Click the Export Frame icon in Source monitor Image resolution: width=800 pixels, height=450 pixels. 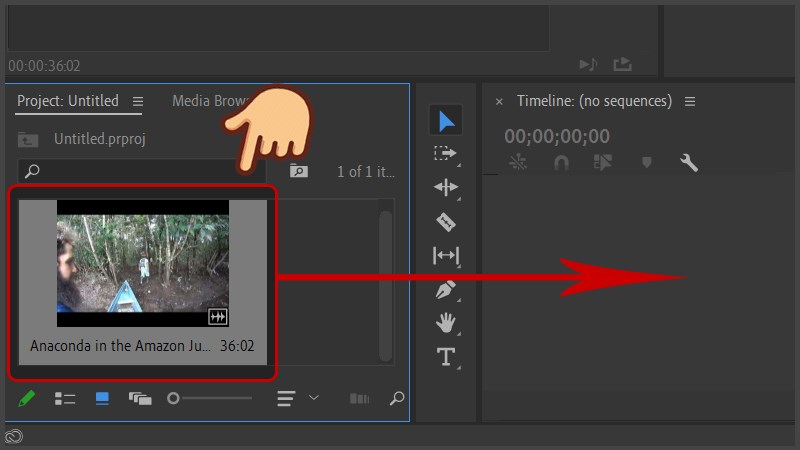pyautogui.click(x=622, y=64)
